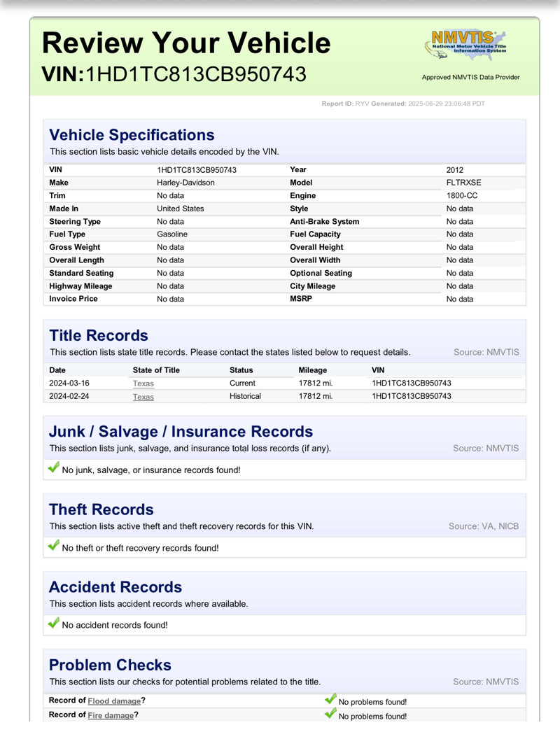Click 'No accident records found!' text
The width and height of the screenshot is (560, 746).
tap(115, 625)
